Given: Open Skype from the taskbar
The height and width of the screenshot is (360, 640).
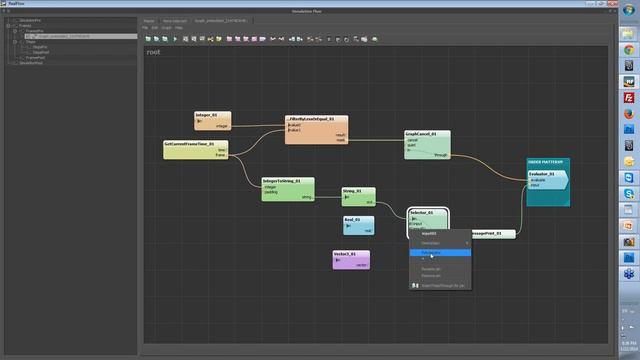Looking at the screenshot, I should pos(629,194).
